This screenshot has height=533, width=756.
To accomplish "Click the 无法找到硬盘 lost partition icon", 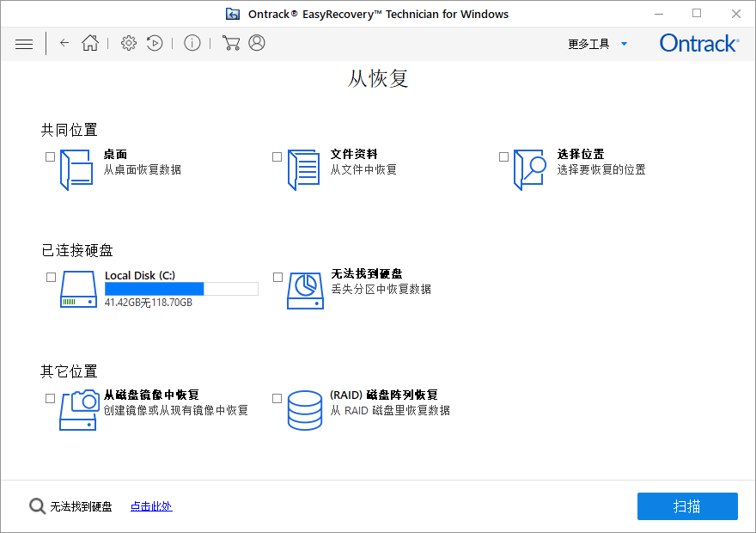I will pos(305,291).
